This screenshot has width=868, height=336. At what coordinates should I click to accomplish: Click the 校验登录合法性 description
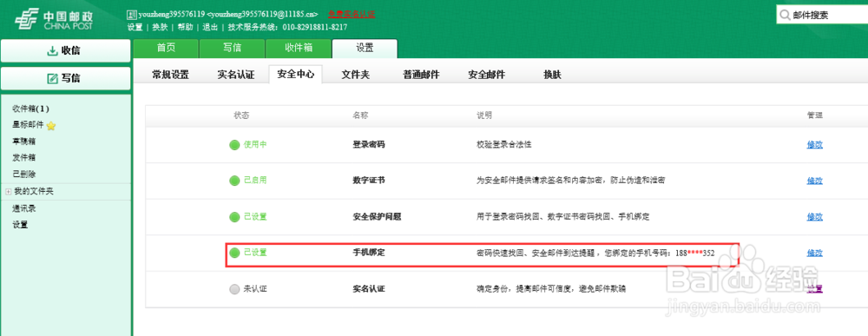pos(504,145)
